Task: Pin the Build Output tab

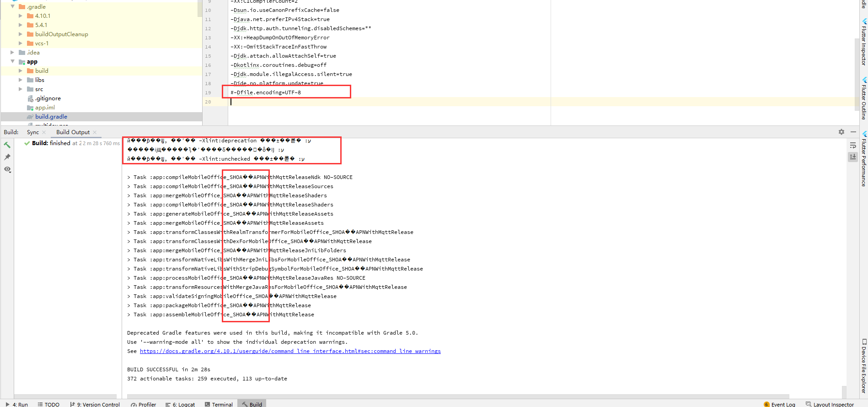Action: tap(7, 157)
